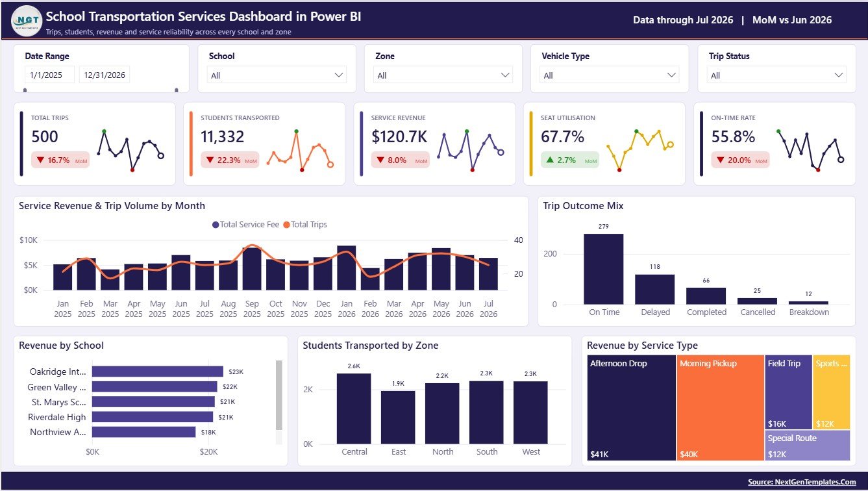The image size is (868, 491).
Task: Select the North zone bar
Action: pyautogui.click(x=442, y=414)
